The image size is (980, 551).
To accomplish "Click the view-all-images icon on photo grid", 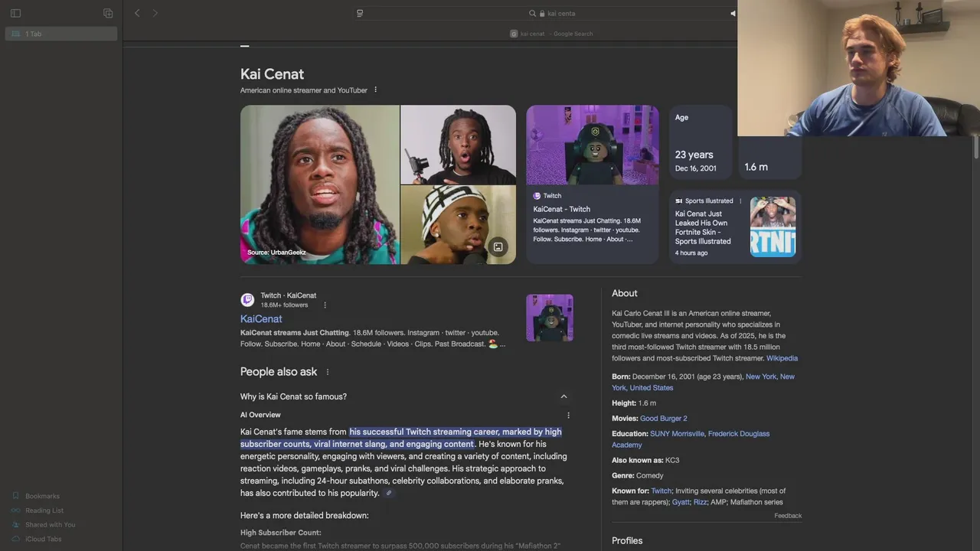I will [498, 246].
